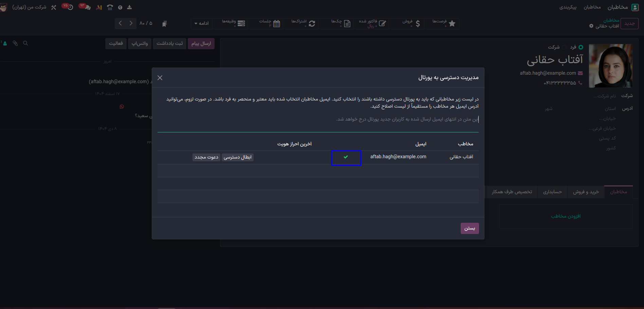This screenshot has width=644, height=309.
Task: Open the چک‌ها document stat button
Action: point(336,23)
